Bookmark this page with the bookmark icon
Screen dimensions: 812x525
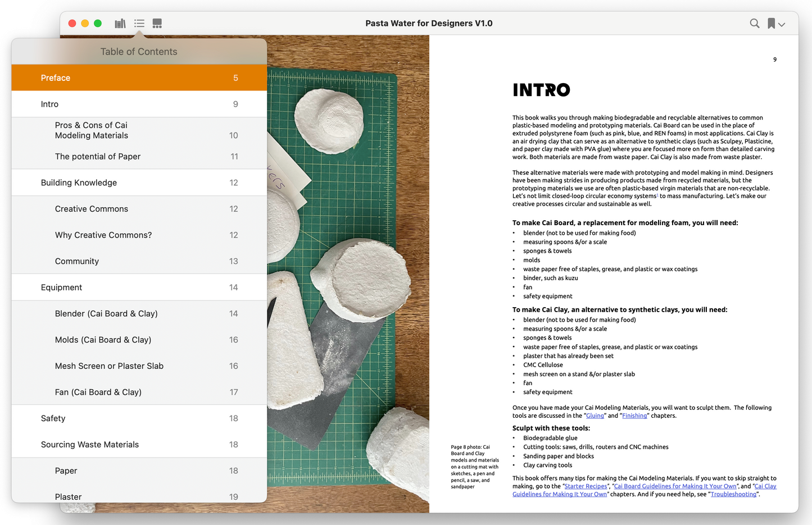coord(771,24)
